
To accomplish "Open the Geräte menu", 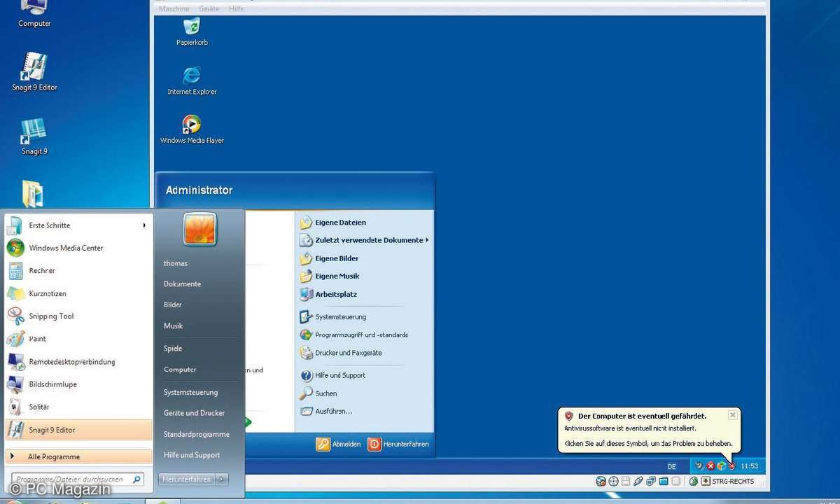I will tap(209, 8).
